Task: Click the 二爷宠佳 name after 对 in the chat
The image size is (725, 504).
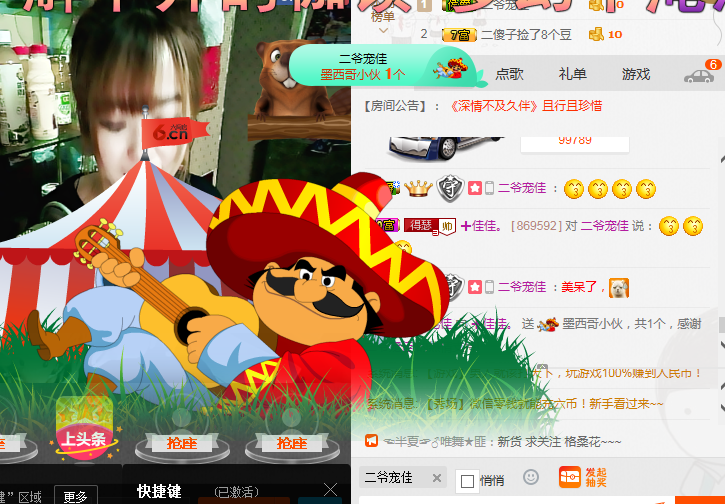Action: [x=604, y=226]
